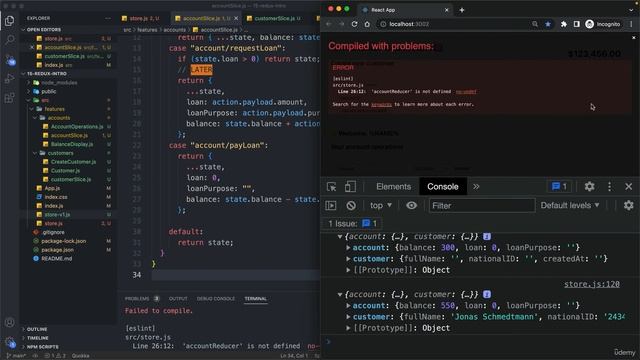Open new browser tab with plus button
The image size is (640, 360).
pos(462,10)
